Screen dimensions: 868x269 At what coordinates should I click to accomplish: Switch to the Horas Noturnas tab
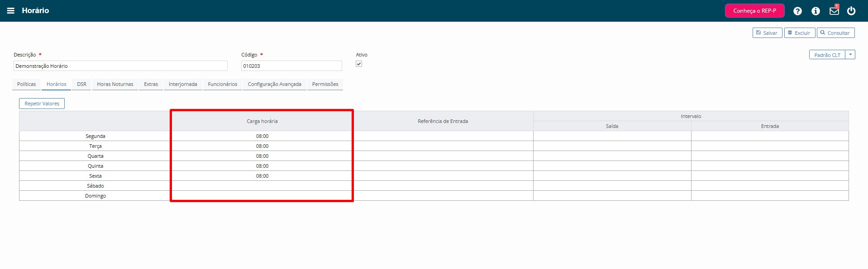115,85
